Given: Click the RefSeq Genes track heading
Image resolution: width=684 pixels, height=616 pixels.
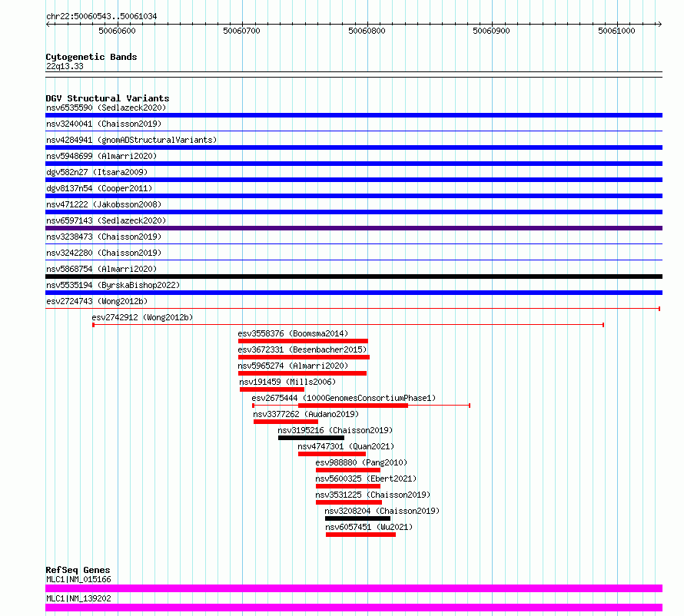Looking at the screenshot, I should point(78,570).
